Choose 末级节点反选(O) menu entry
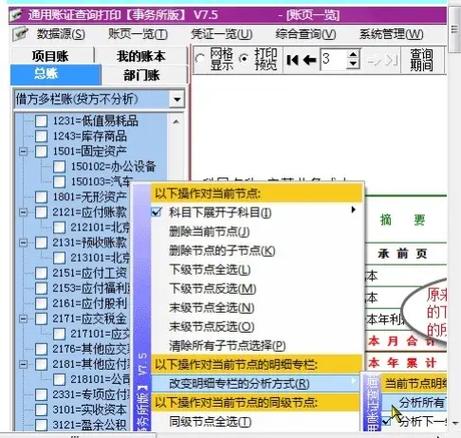The height and width of the screenshot is (438, 461). [257, 326]
